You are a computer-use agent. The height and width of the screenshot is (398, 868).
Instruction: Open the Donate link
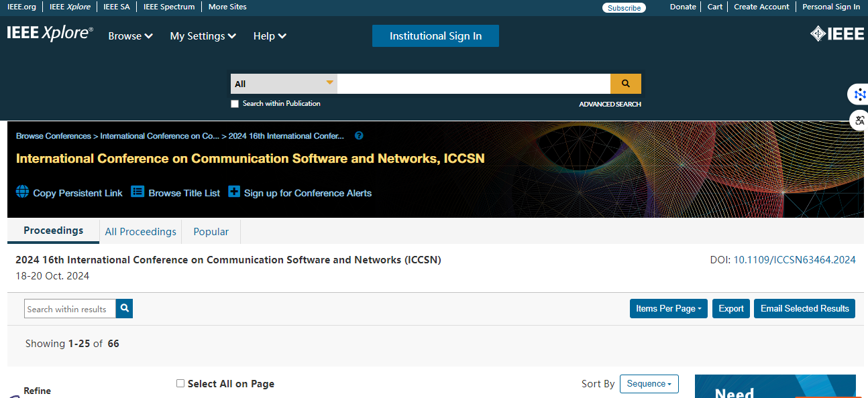683,7
